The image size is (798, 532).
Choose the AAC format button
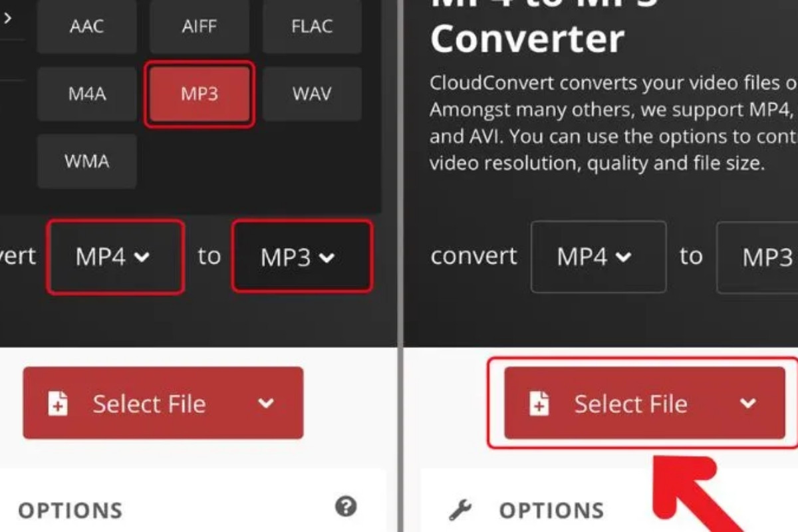tap(87, 27)
